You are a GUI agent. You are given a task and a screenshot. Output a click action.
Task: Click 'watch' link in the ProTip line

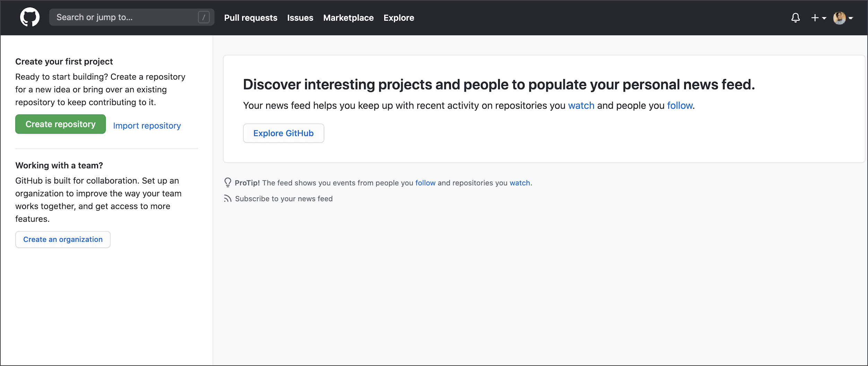pos(520,183)
